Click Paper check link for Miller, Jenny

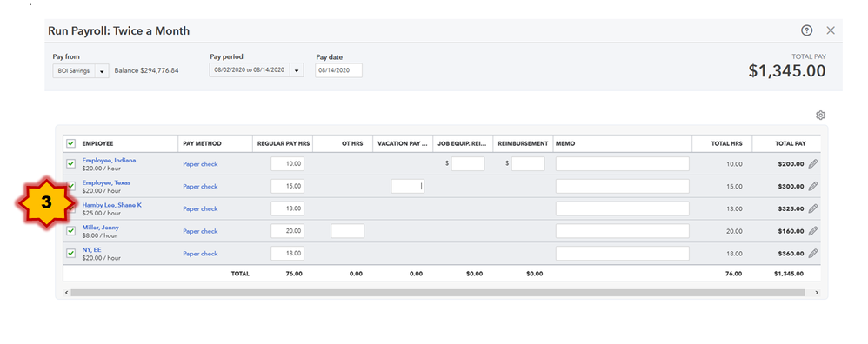(200, 231)
